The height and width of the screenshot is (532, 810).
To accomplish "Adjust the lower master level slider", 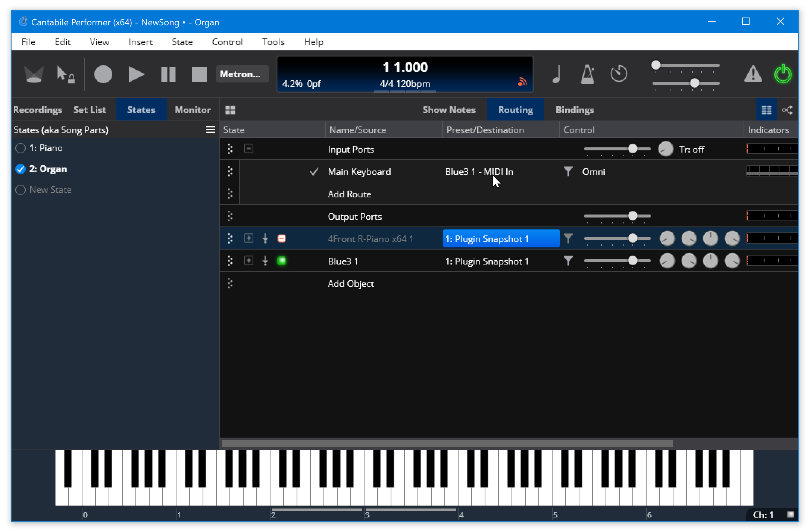I will pos(686,83).
